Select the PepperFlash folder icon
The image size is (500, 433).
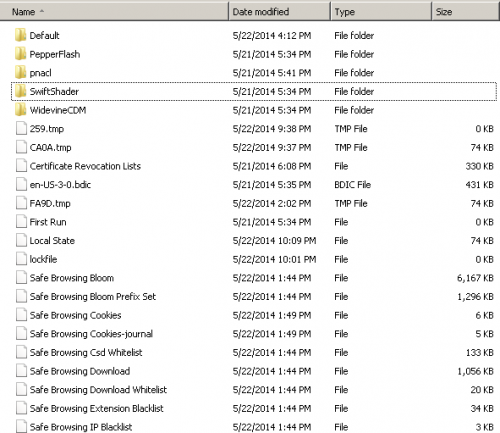(21, 54)
